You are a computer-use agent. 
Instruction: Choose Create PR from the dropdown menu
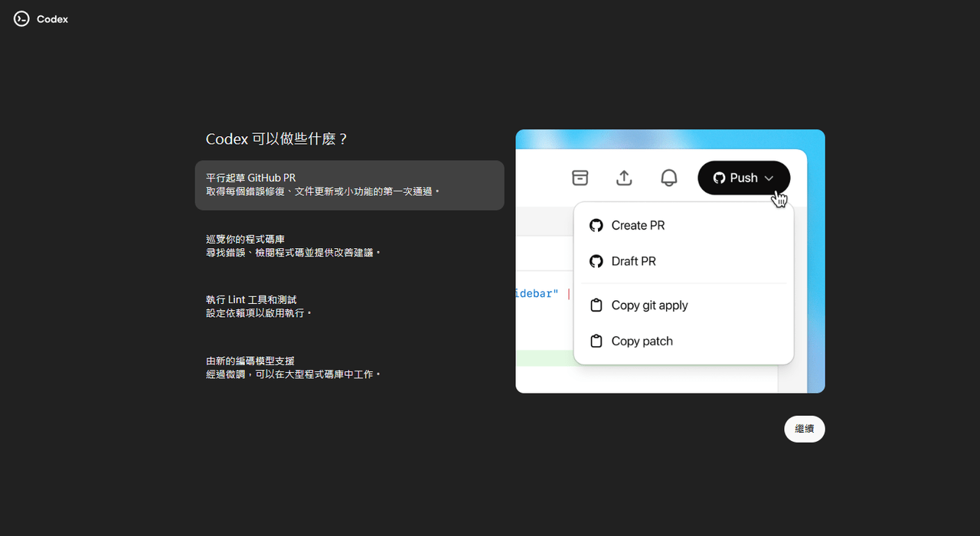click(x=638, y=225)
